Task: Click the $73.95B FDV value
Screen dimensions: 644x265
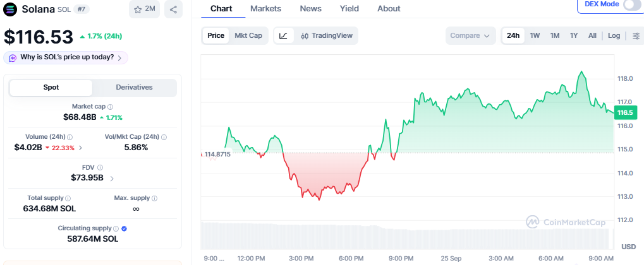Action: 87,178
